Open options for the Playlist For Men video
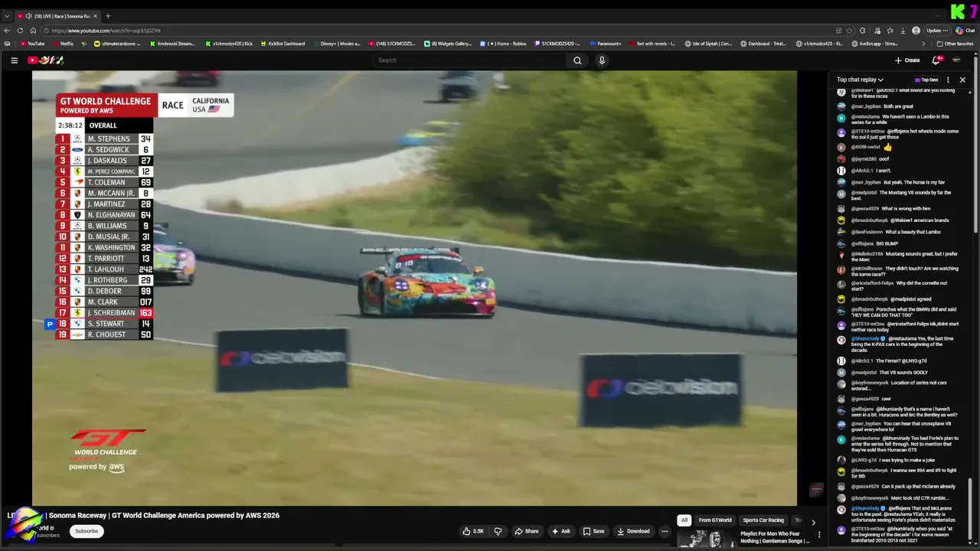Image resolution: width=980 pixels, height=551 pixels. [x=819, y=535]
